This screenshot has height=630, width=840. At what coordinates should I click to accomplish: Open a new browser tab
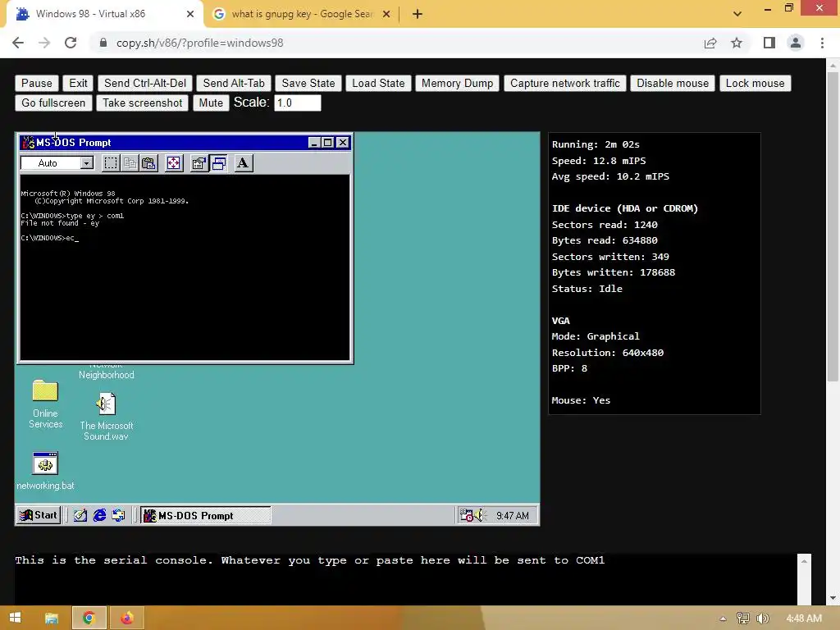point(418,14)
